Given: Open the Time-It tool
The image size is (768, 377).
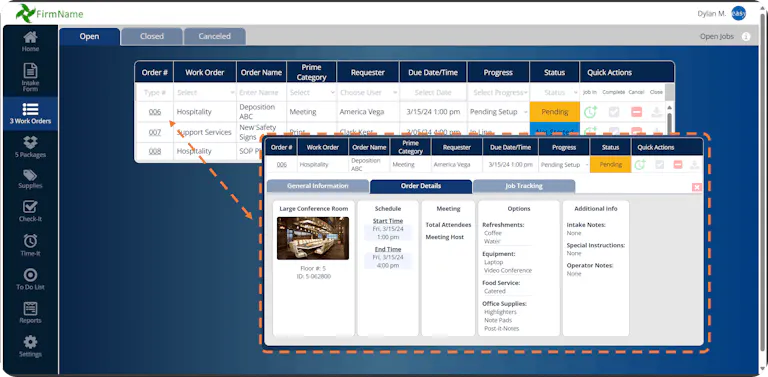Looking at the screenshot, I should 30,245.
